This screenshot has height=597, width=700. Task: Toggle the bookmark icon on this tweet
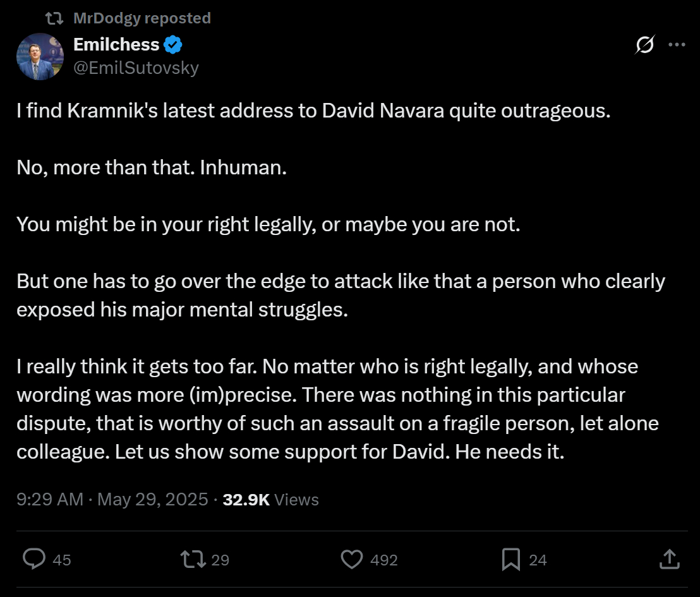[510, 559]
